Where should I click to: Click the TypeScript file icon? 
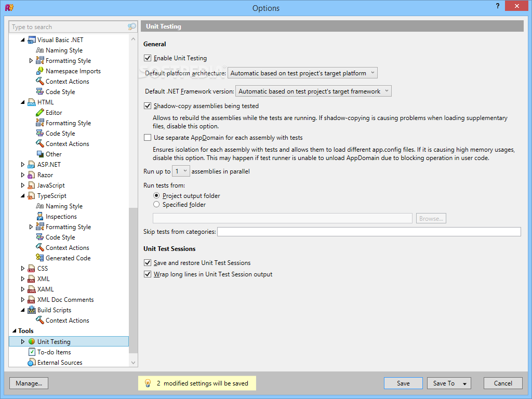click(32, 196)
